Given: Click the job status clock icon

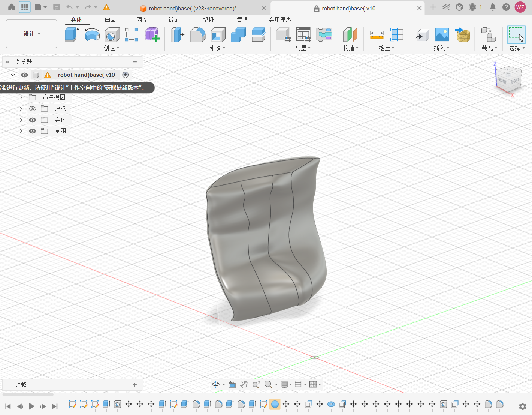Looking at the screenshot, I should click(472, 7).
